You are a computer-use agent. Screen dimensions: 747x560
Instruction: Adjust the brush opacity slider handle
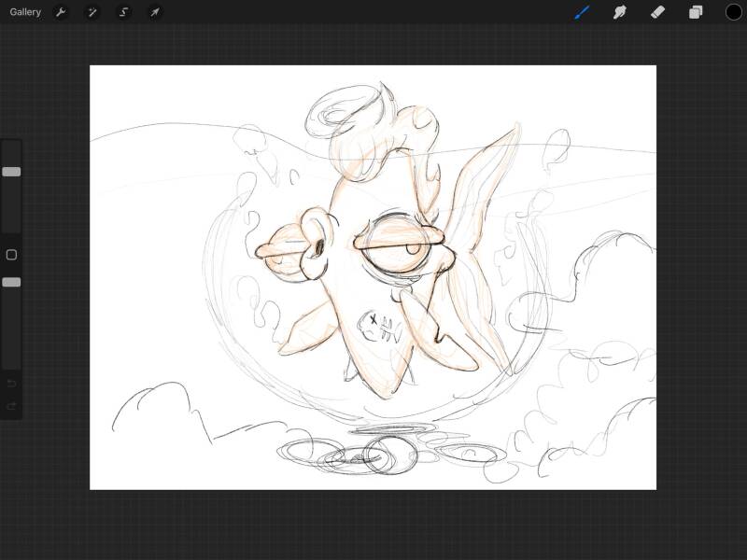(x=11, y=283)
